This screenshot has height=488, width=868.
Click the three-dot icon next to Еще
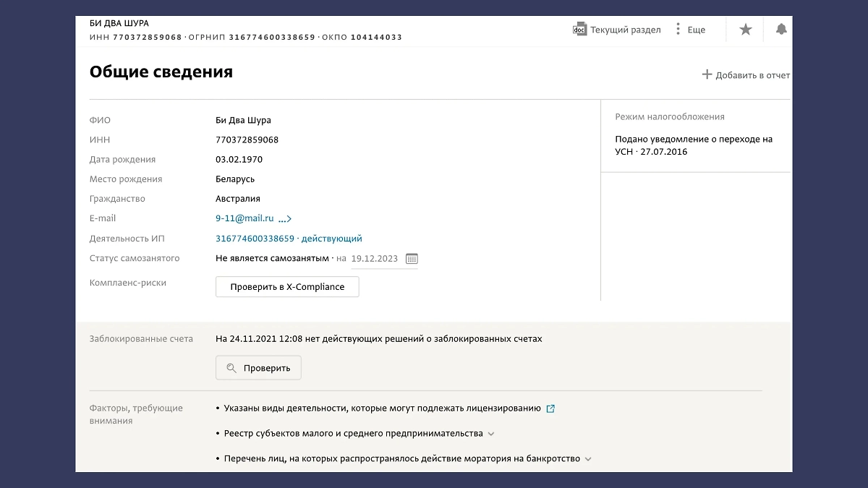(678, 30)
